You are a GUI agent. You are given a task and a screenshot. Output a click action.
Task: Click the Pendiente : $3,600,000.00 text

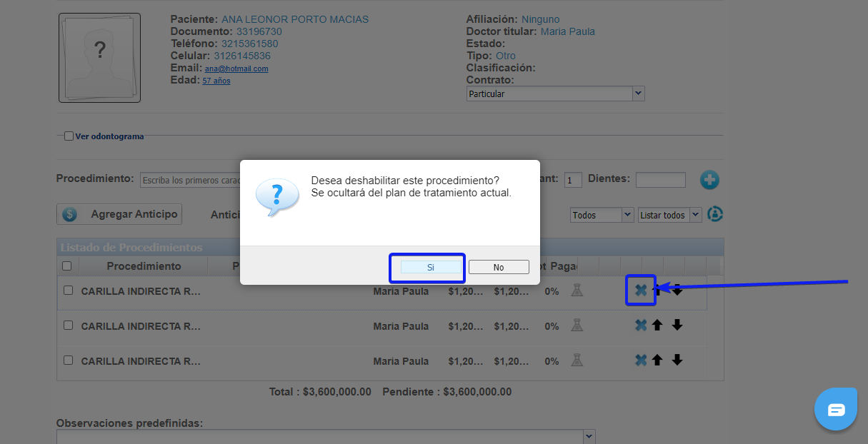(447, 392)
